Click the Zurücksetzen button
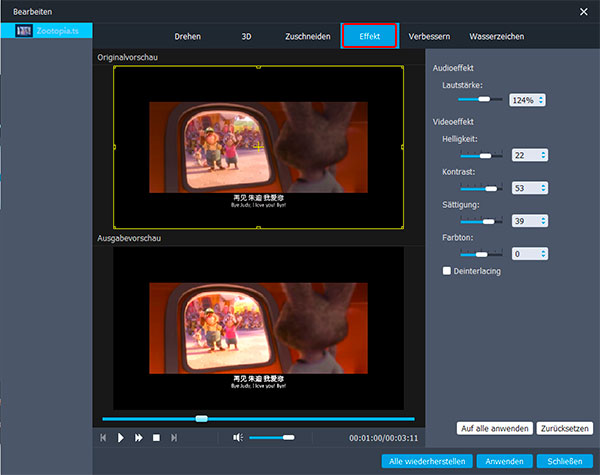This screenshot has width=600, height=475. 565,428
